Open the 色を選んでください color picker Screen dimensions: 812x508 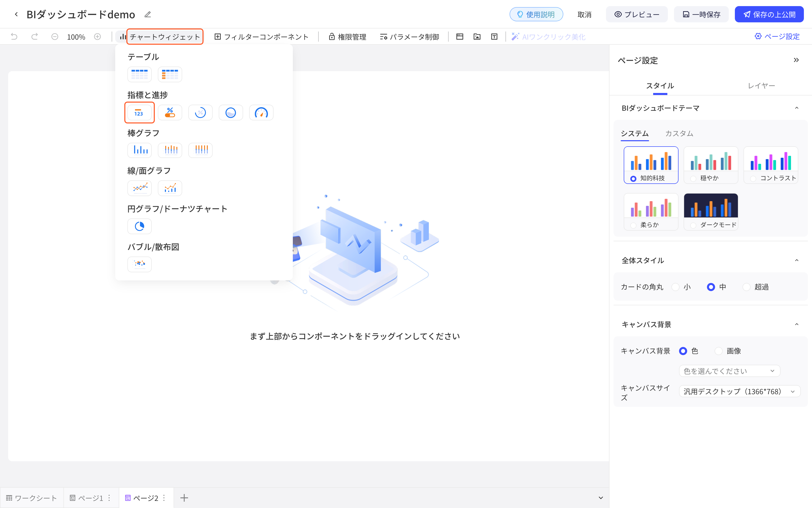point(730,371)
